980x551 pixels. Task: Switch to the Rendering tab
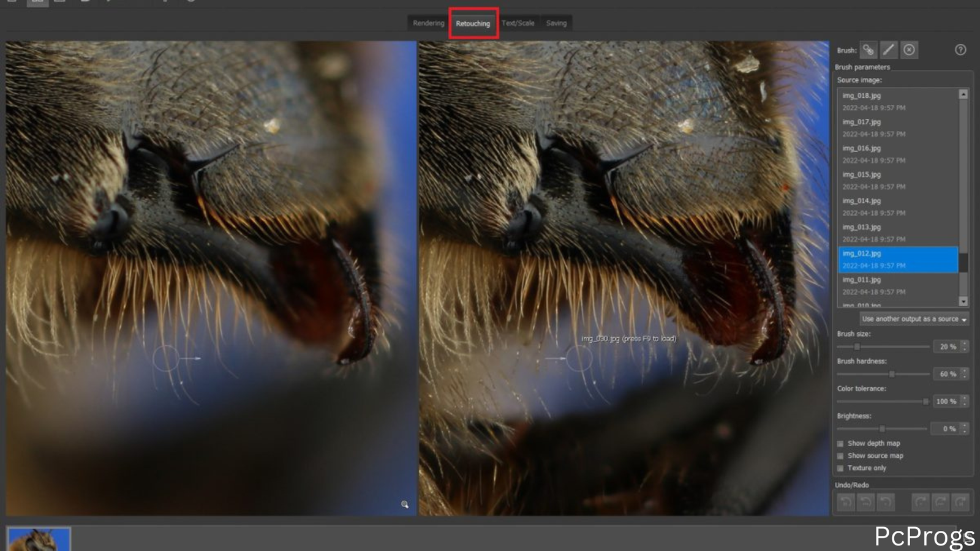428,23
